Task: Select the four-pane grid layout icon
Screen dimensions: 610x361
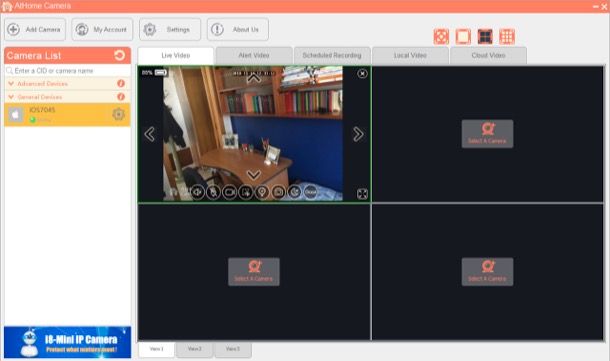Action: [485, 37]
